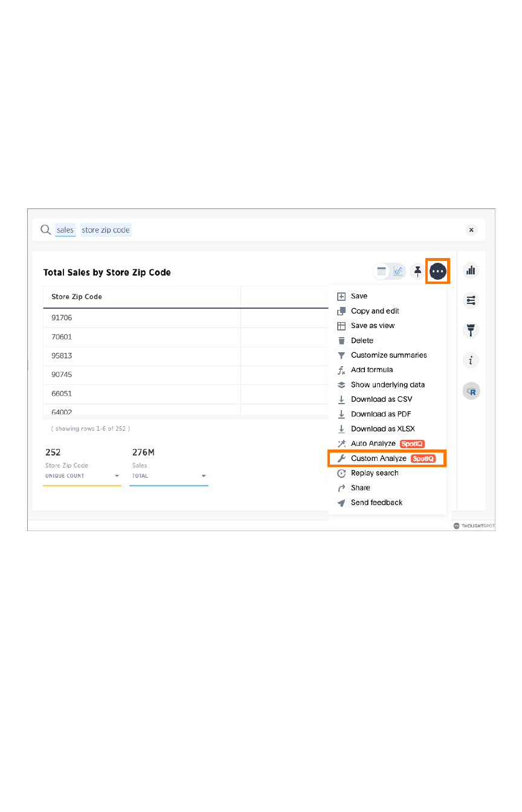Open the query info 'i' icon
Viewport: 522px width, 812px height.
[x=471, y=361]
